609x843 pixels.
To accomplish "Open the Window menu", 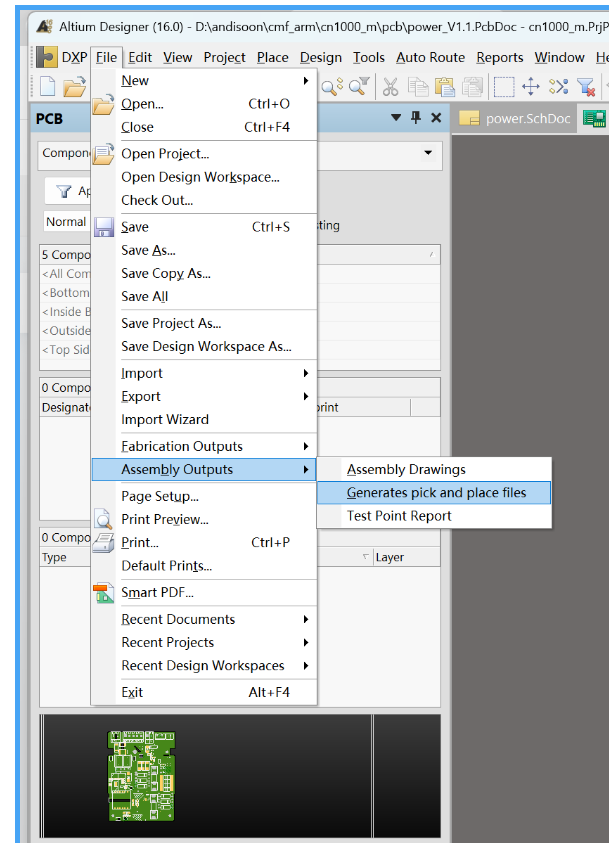I will [x=559, y=57].
